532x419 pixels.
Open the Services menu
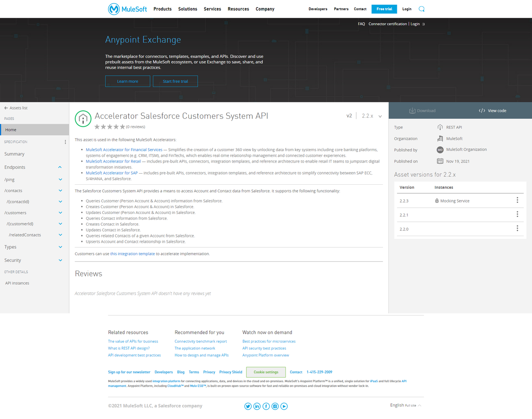[212, 9]
